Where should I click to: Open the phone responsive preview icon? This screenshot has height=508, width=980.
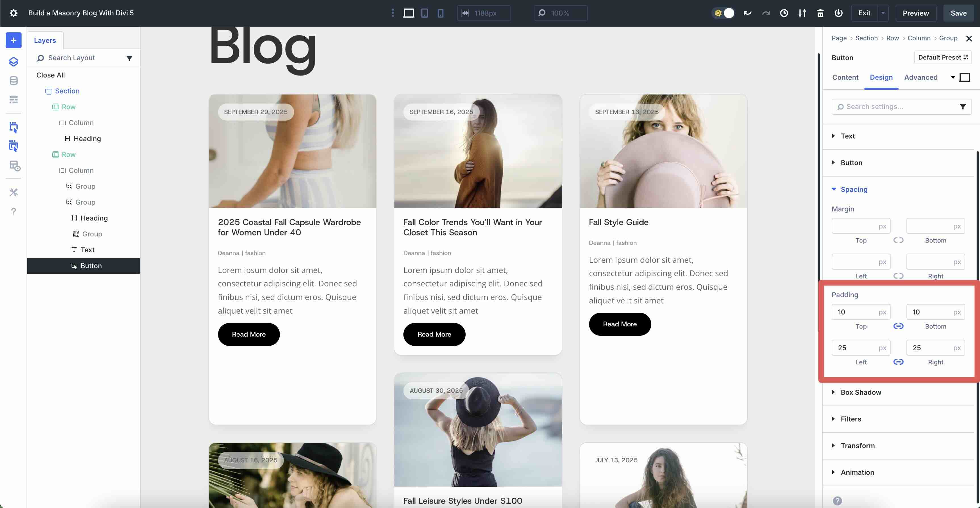click(440, 12)
